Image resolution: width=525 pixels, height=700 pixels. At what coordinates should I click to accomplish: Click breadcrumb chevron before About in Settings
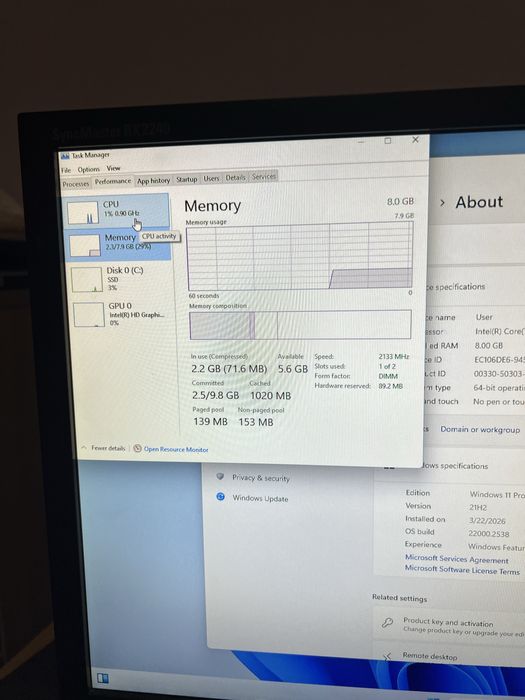[442, 203]
